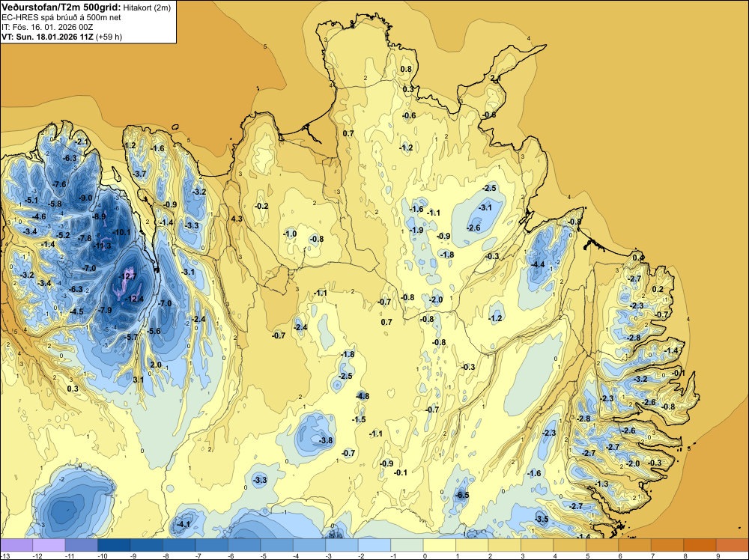The width and height of the screenshot is (749, 560).
Task: Select the -5.7 temperature value
Action: (131, 337)
